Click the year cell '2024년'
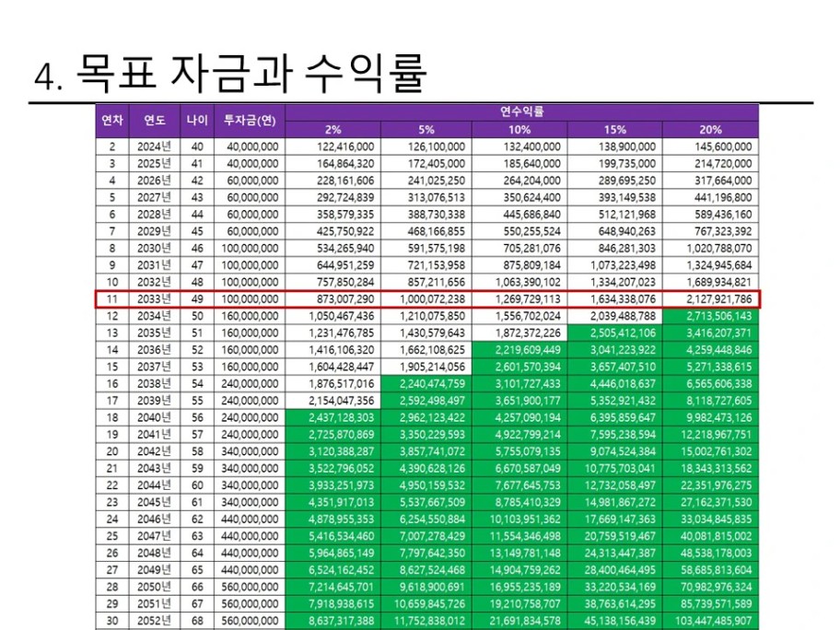The width and height of the screenshot is (840, 630). point(155,146)
